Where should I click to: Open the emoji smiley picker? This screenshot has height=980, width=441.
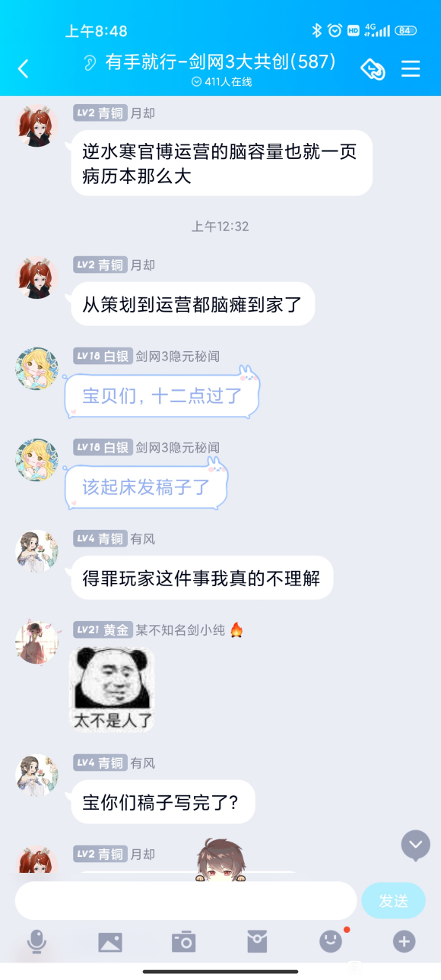coord(331,942)
